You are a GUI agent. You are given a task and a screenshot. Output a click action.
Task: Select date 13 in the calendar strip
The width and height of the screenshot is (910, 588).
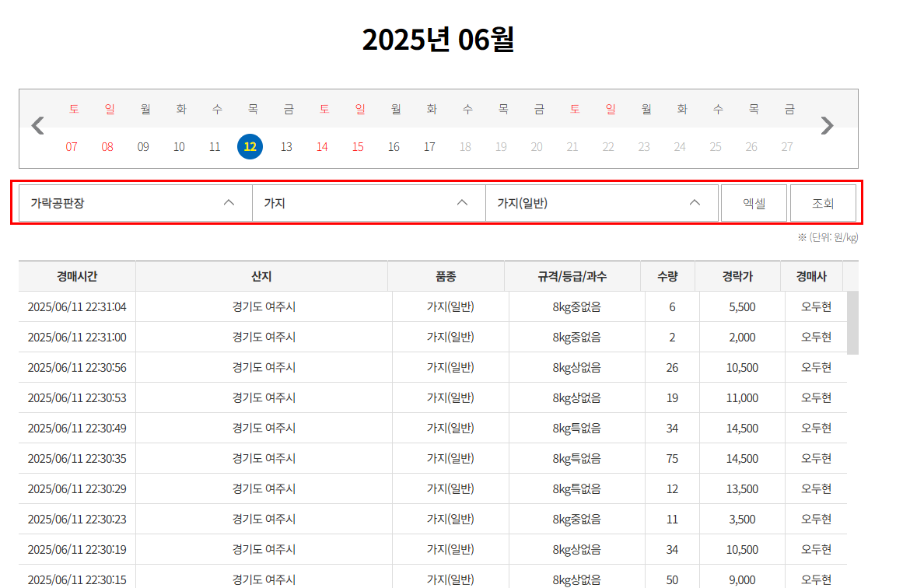point(286,147)
